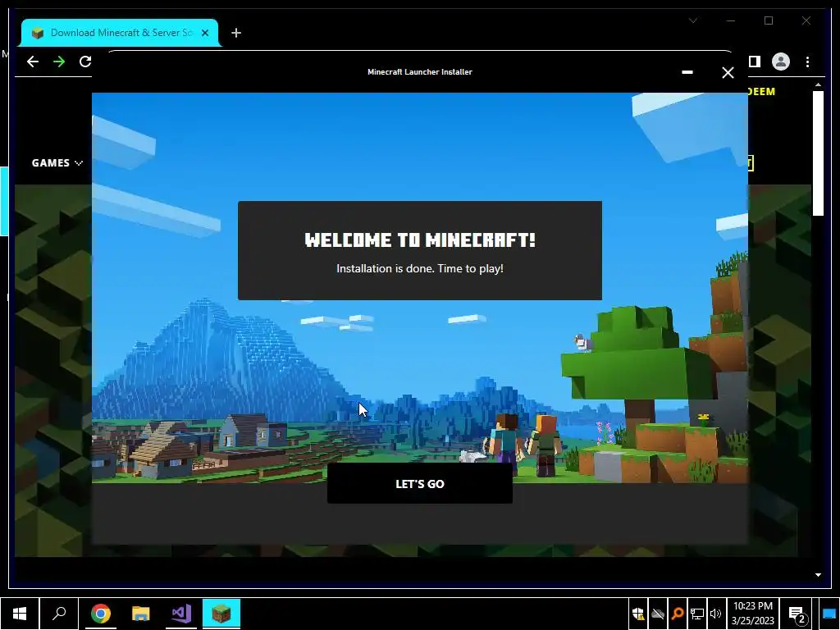The height and width of the screenshot is (630, 840).
Task: Switch to Google Chrome in the taskbar
Action: (100, 614)
